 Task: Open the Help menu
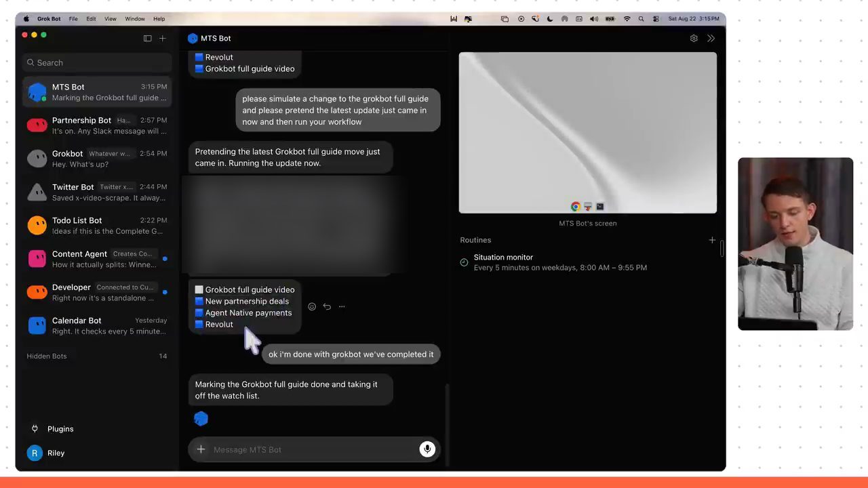click(x=159, y=19)
